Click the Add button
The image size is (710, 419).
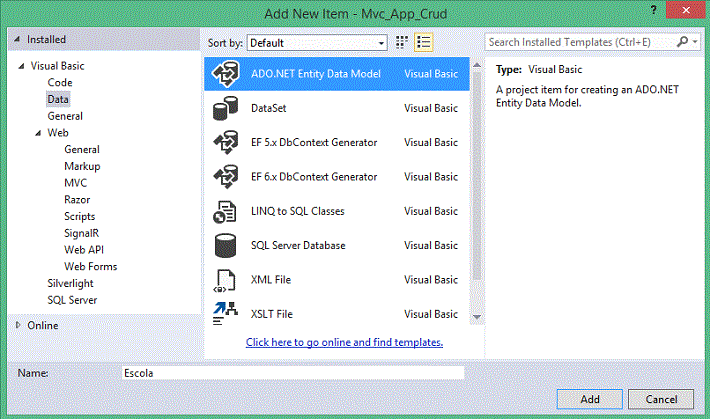pos(590,399)
